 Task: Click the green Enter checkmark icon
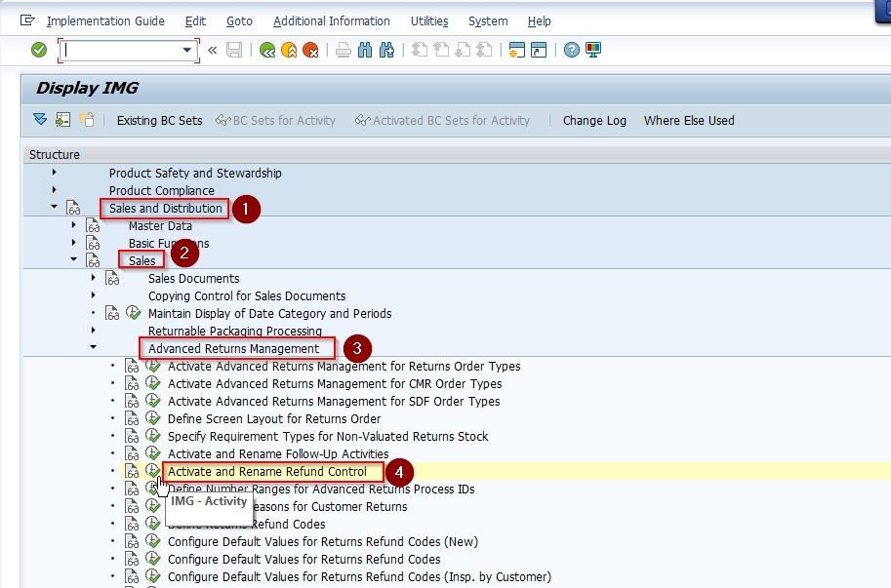[x=39, y=50]
